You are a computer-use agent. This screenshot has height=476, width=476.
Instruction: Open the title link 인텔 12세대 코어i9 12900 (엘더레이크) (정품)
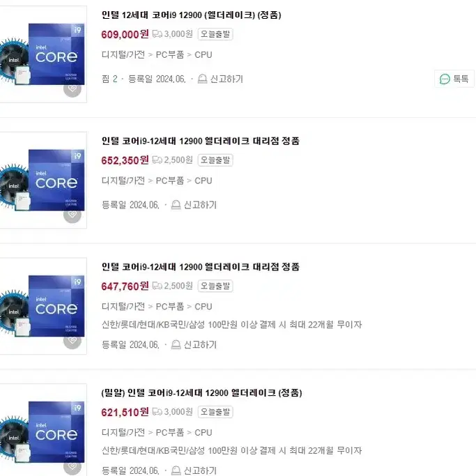pos(191,15)
